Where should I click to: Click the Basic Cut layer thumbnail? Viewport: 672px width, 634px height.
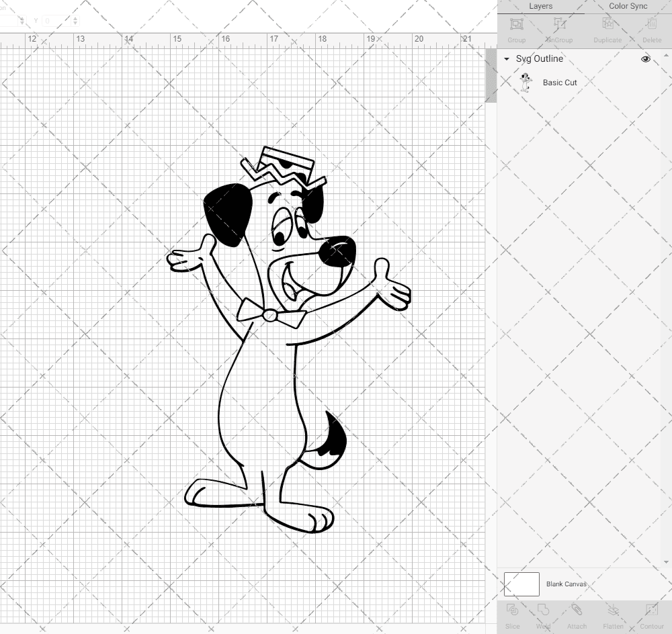(x=527, y=82)
